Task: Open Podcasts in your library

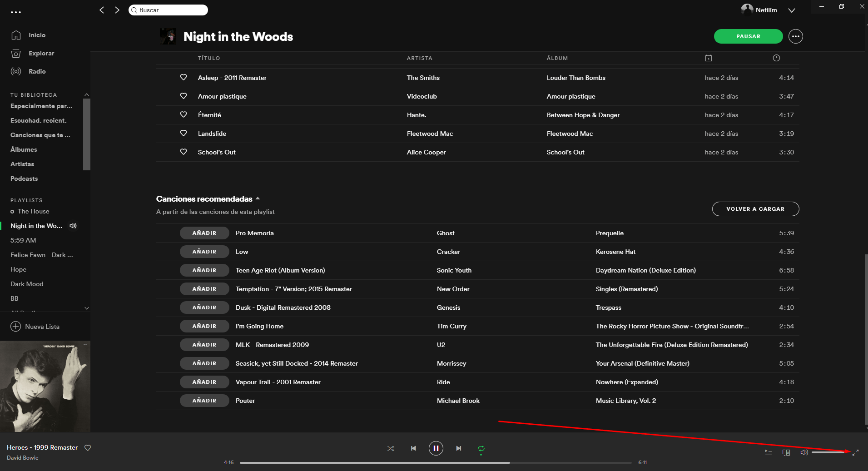Action: (24, 178)
